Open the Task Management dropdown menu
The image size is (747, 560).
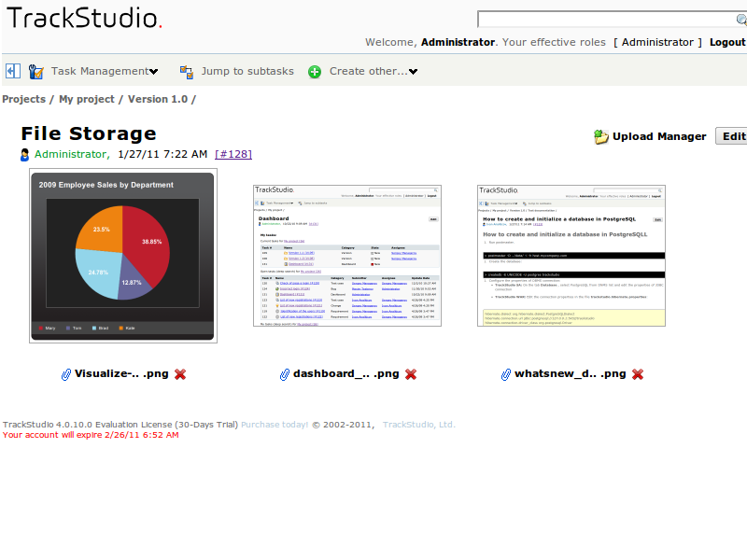105,72
